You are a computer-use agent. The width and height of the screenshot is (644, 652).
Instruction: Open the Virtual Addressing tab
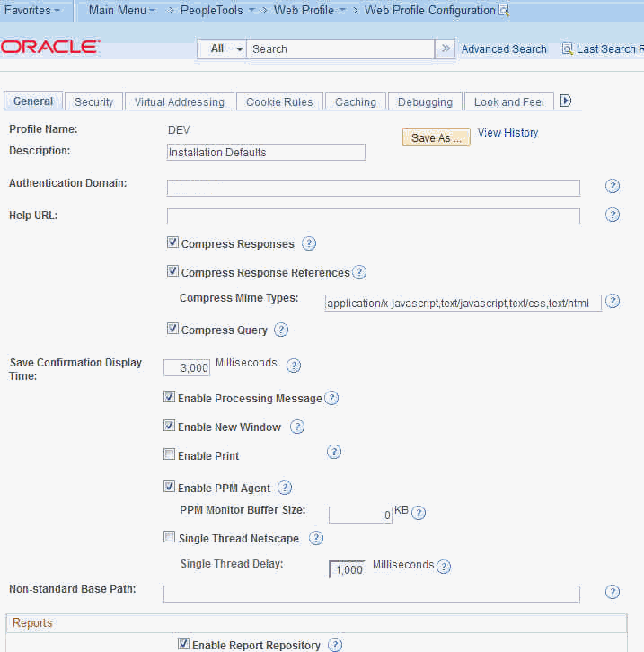click(180, 101)
